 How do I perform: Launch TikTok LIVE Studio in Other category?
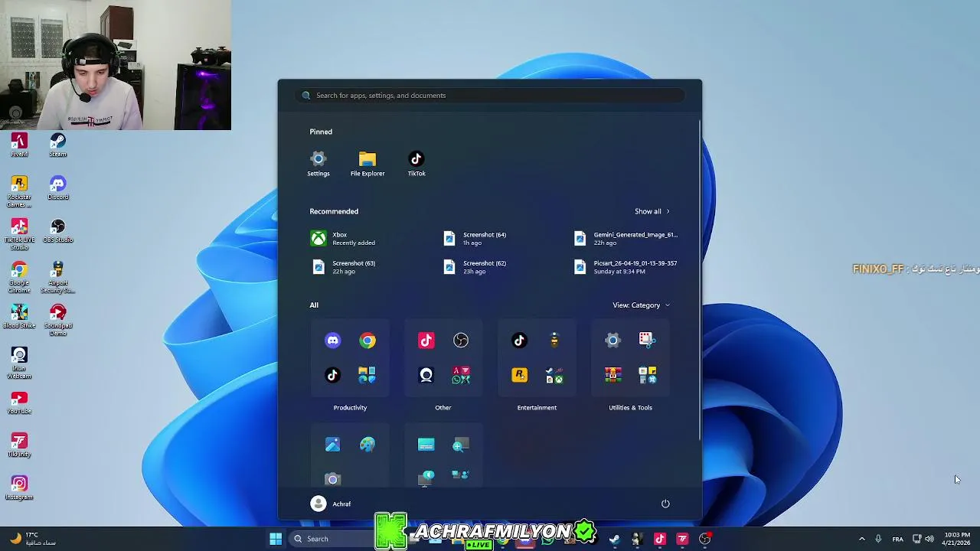pos(426,341)
